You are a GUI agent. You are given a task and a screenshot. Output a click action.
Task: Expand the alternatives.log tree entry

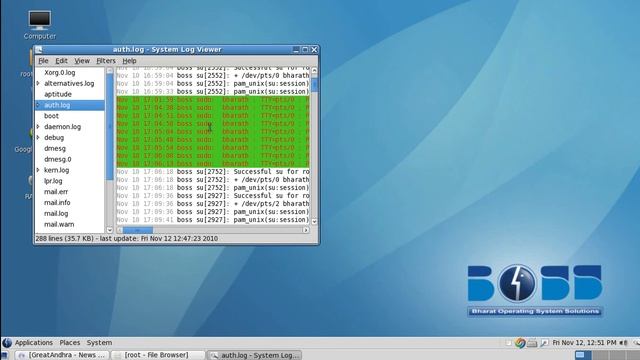[38, 83]
